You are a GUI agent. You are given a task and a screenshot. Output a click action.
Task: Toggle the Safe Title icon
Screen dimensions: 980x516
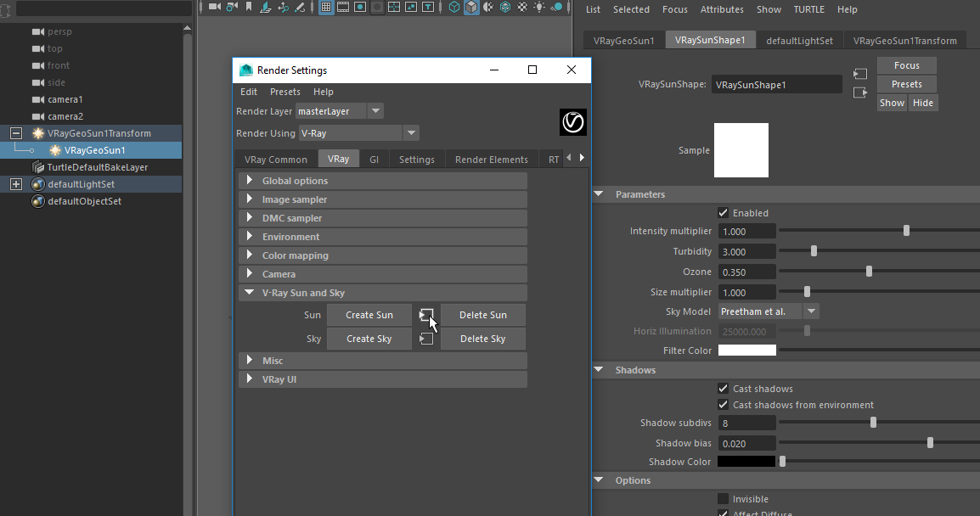[x=428, y=7]
